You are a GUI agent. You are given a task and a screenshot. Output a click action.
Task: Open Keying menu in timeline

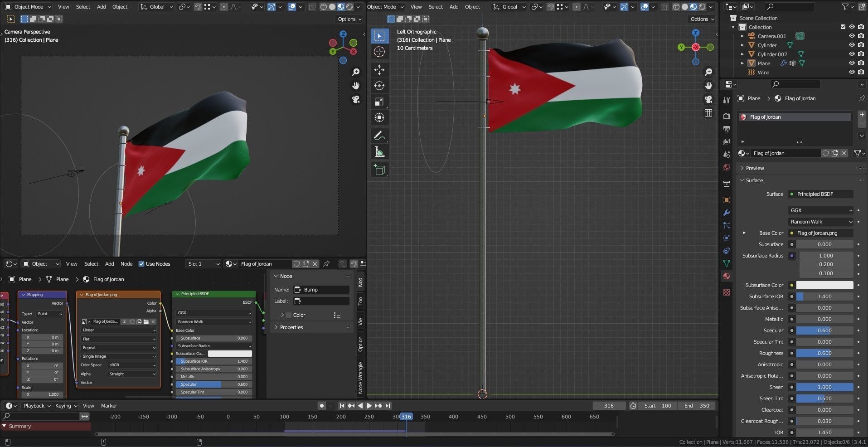pyautogui.click(x=66, y=406)
